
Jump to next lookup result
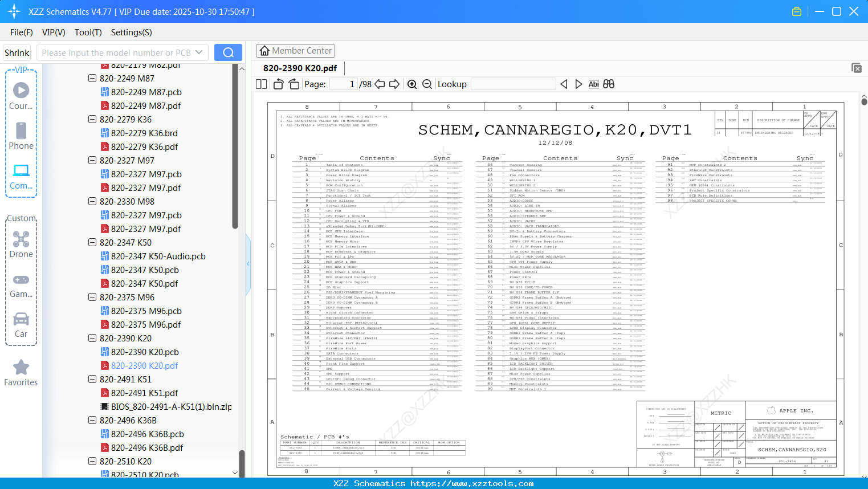[578, 84]
